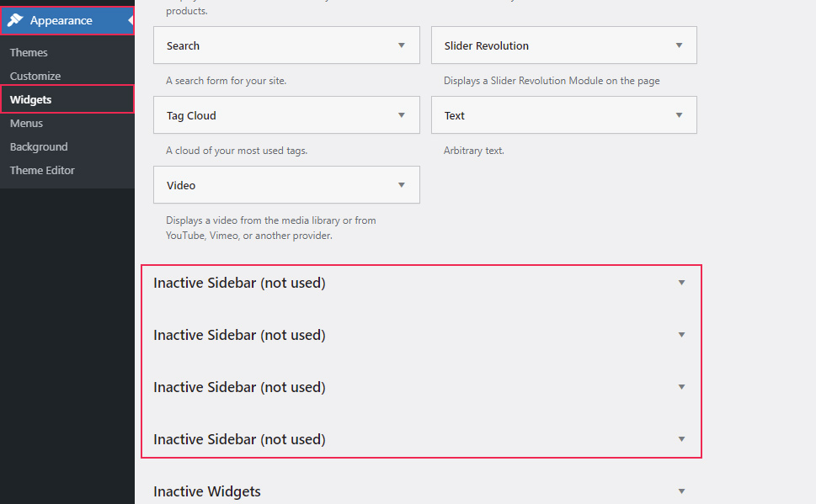Expand the Inactive Widgets section arrow
816x504 pixels.
(x=681, y=491)
